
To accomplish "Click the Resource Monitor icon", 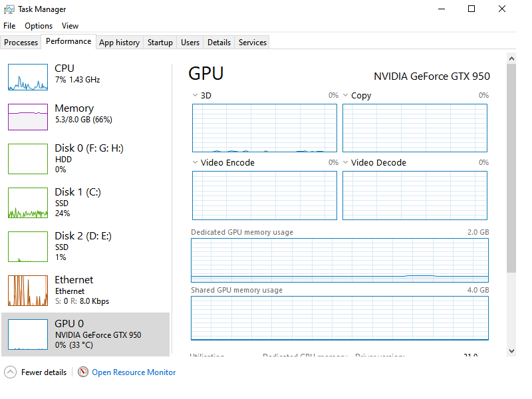I will point(83,372).
